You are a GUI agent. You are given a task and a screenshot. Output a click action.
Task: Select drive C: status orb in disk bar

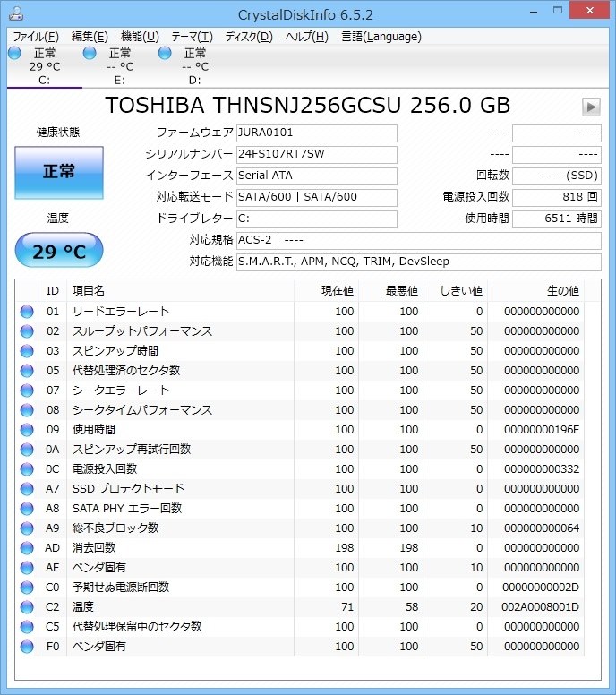14,53
